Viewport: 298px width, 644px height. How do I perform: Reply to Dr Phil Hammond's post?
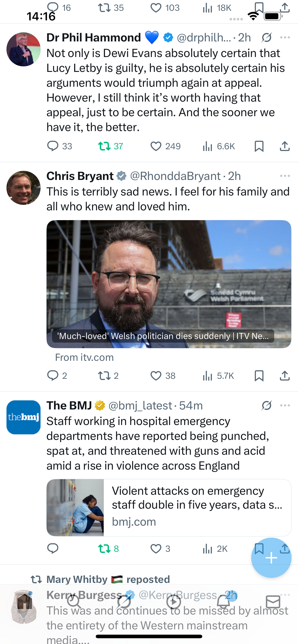pyautogui.click(x=53, y=146)
